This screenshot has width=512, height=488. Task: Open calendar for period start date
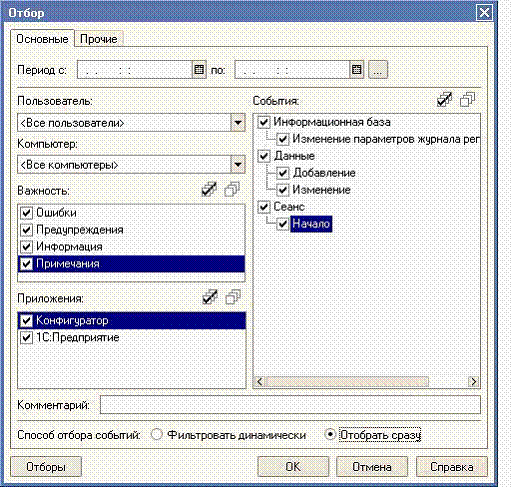coord(199,70)
